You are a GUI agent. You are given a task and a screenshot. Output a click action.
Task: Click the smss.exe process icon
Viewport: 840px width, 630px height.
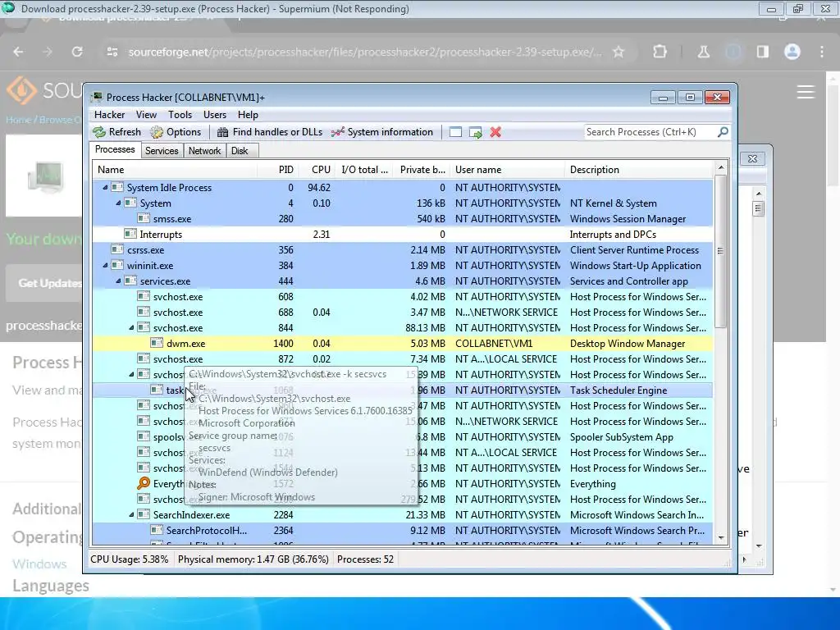143,218
